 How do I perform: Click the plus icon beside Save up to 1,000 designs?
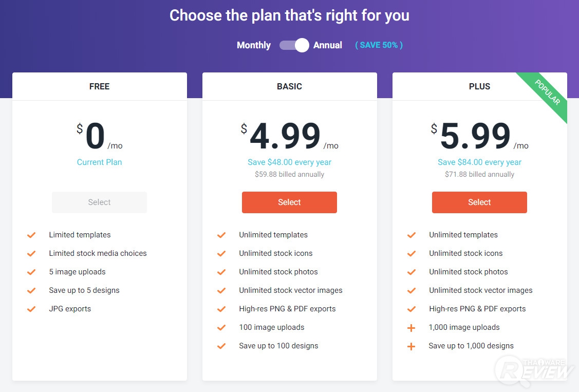[411, 346]
